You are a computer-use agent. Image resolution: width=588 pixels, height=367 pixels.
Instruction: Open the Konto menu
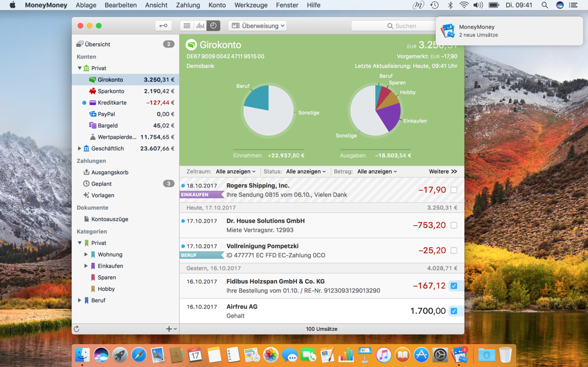coord(217,5)
